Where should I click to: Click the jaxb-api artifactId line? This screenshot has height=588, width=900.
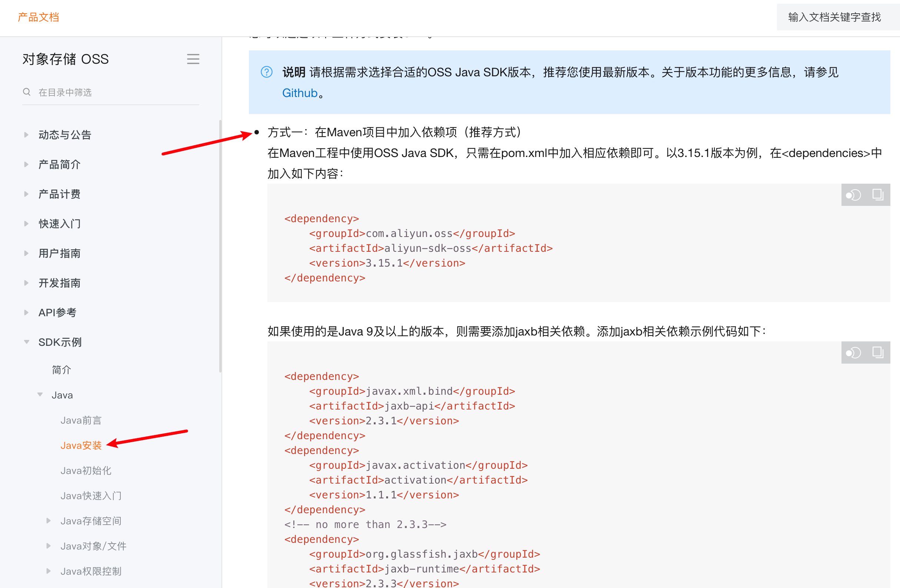tap(412, 406)
